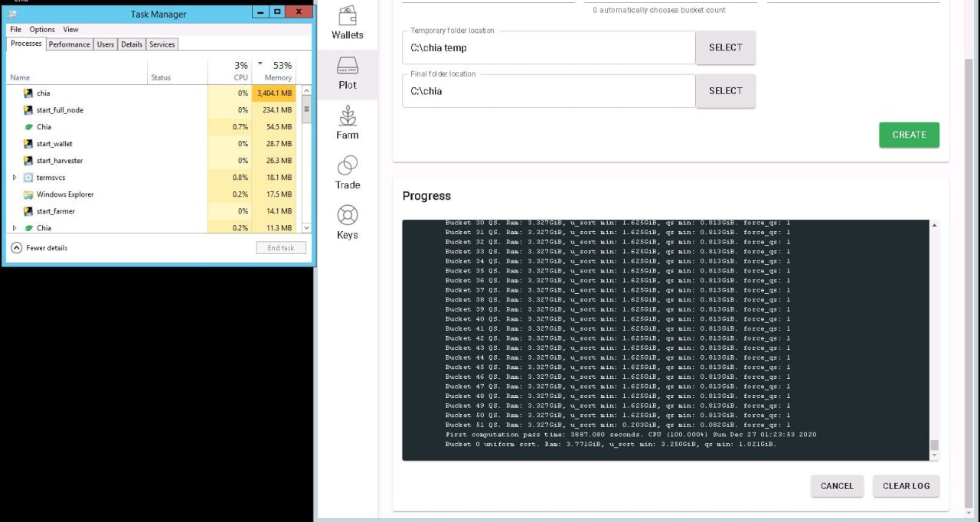The width and height of the screenshot is (980, 522).
Task: Click the start_farmer process icon
Action: tap(28, 211)
